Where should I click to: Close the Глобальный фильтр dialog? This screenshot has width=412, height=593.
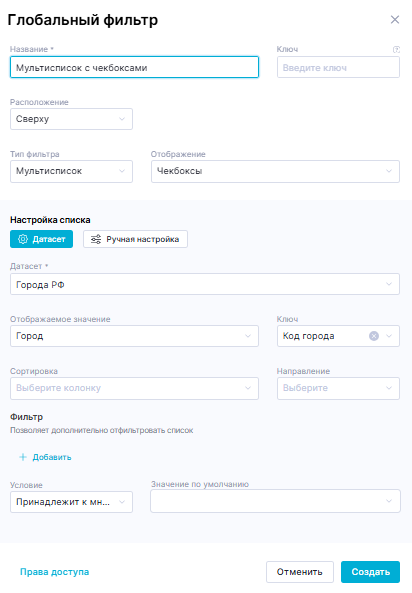[x=395, y=20]
